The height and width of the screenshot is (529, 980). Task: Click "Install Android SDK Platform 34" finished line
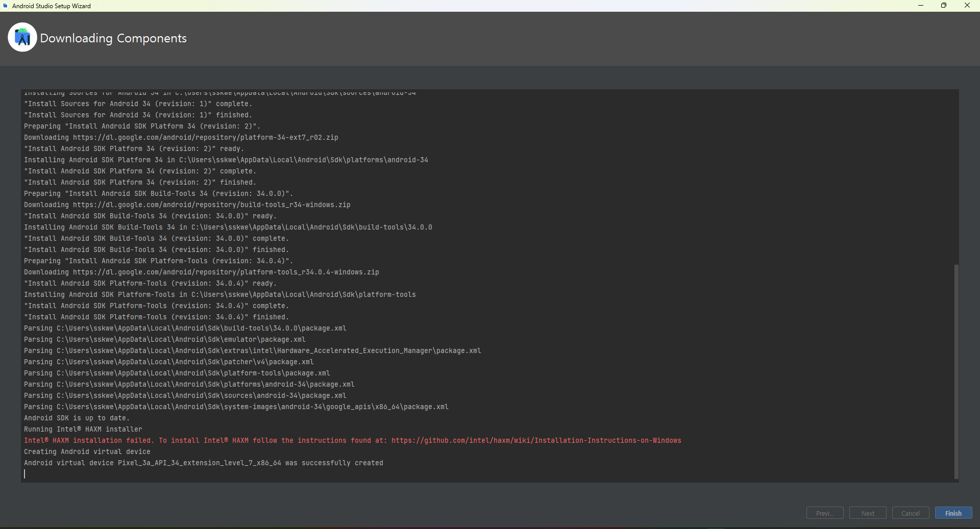point(140,182)
